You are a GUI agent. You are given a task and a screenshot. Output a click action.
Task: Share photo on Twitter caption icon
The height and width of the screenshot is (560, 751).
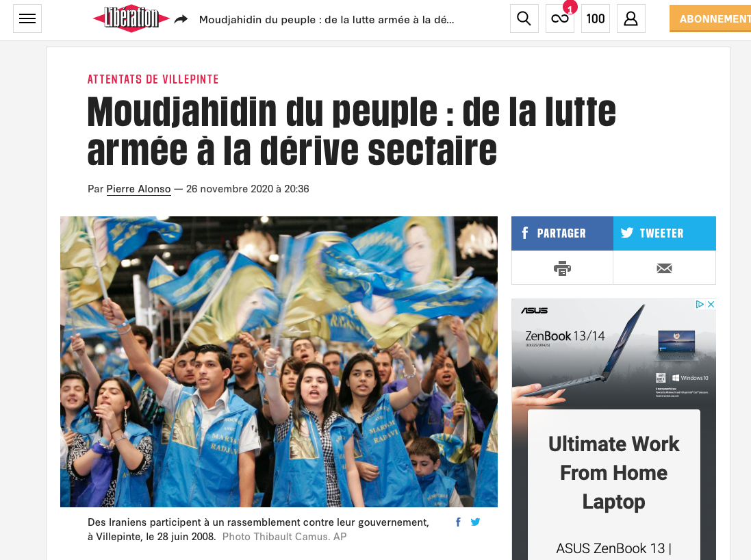[475, 522]
